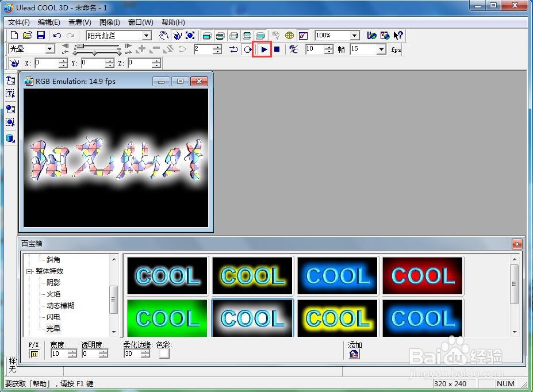
Task: Click the yellow globe icon in the toolbar
Action: coord(289,35)
